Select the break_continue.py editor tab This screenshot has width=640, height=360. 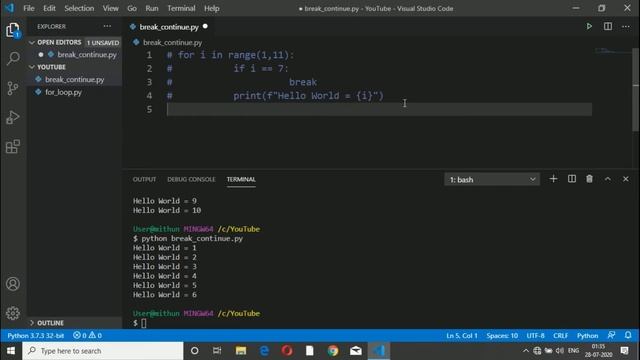coord(168,27)
